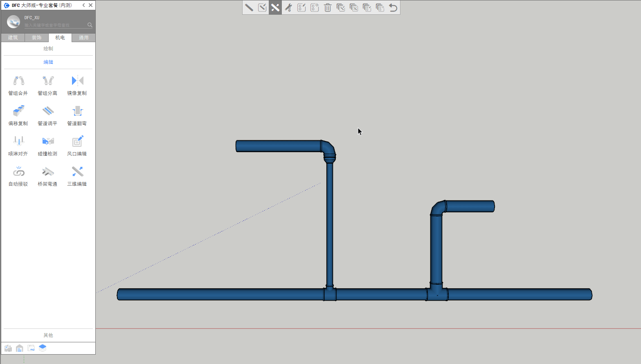Click the keyword search input field

click(x=55, y=25)
